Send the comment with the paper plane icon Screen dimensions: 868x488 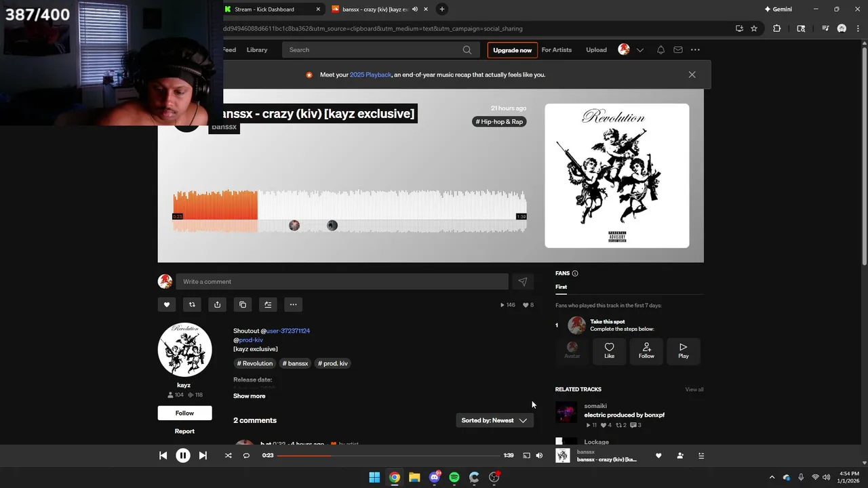[x=522, y=281]
